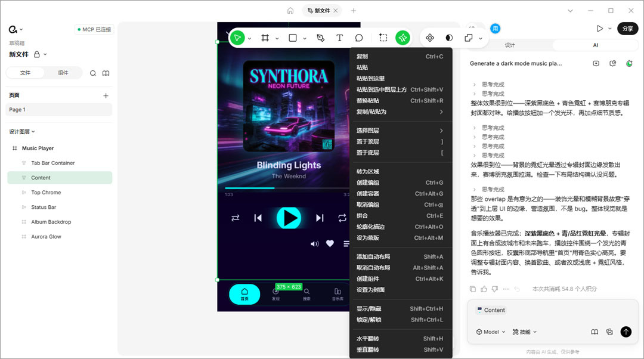Choose 粘贴到这里 in the context menu

401,79
